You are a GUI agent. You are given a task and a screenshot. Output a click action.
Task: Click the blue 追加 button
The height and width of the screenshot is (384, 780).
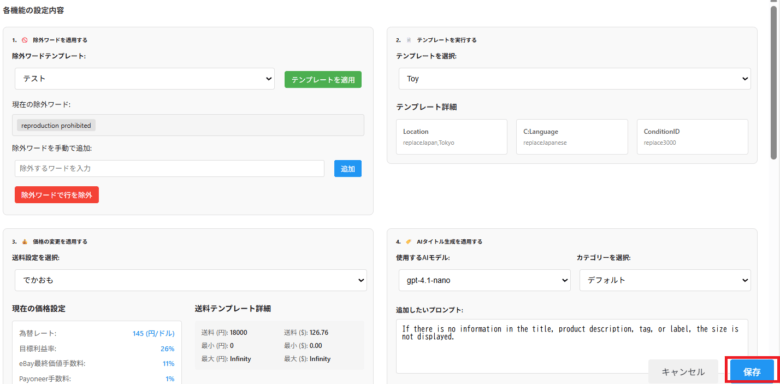click(x=348, y=169)
